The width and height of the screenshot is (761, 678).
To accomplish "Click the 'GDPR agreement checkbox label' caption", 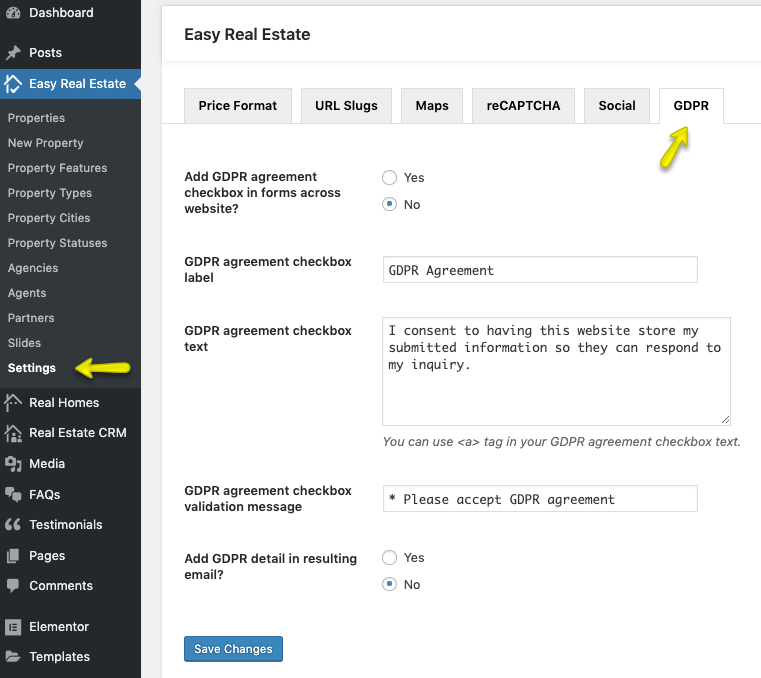I will pos(268,269).
